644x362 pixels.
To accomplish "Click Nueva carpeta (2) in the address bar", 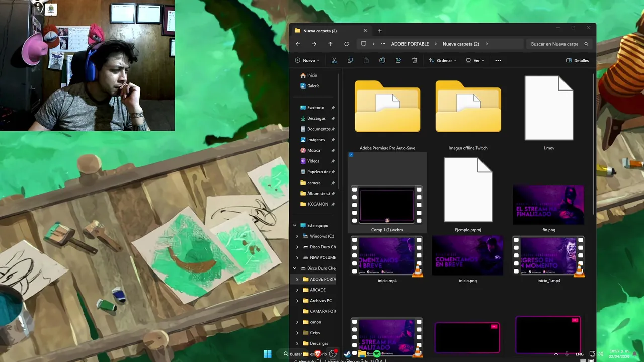I will click(461, 44).
